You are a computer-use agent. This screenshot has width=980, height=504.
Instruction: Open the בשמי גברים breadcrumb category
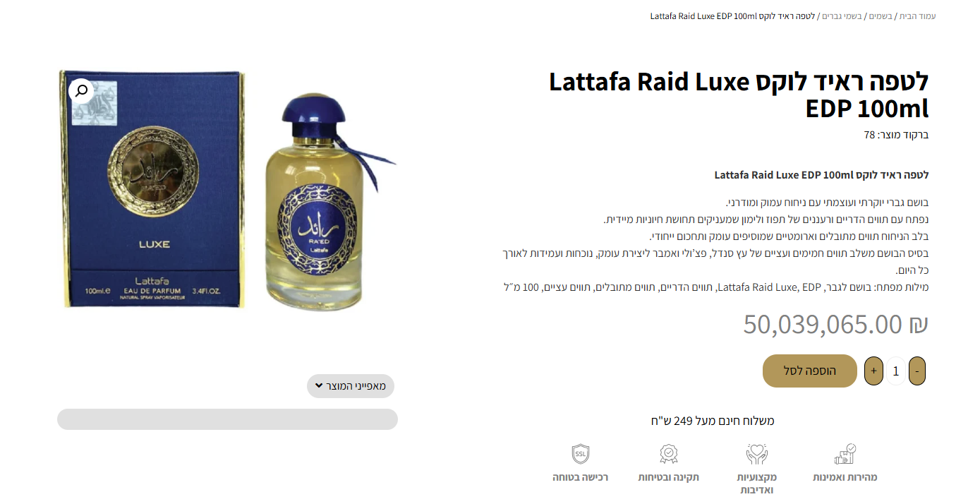tap(842, 16)
